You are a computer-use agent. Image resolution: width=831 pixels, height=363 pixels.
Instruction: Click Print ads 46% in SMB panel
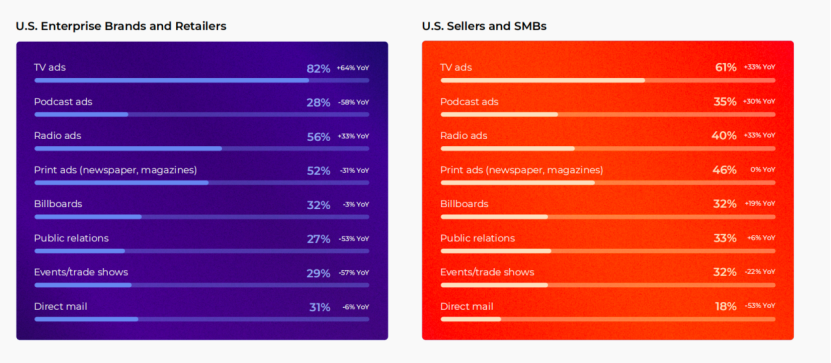click(x=725, y=170)
